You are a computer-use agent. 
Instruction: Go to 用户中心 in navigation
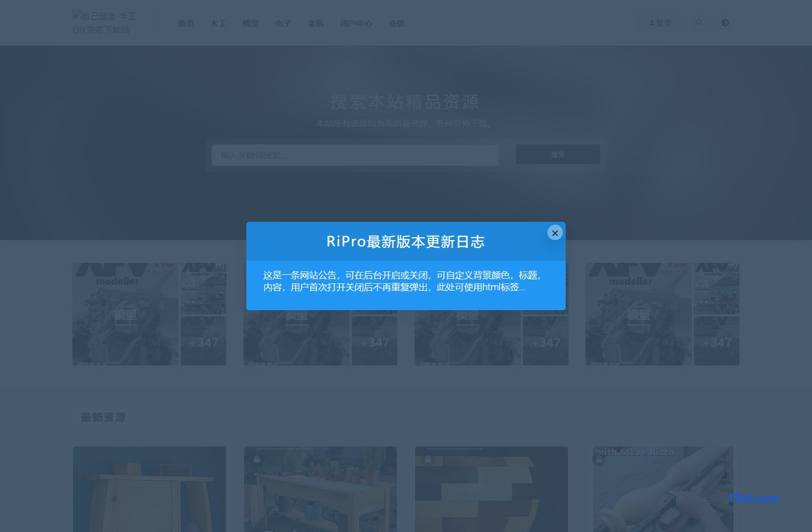click(356, 23)
